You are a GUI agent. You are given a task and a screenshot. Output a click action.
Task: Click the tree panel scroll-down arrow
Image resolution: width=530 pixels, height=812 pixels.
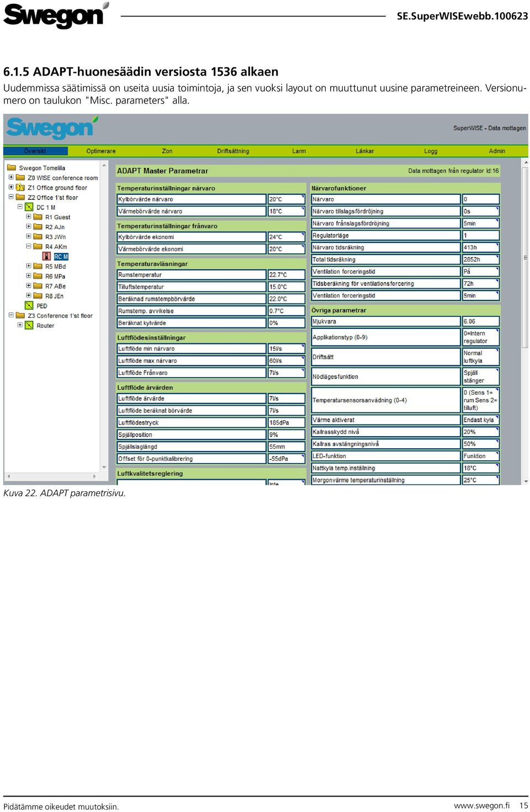104,467
